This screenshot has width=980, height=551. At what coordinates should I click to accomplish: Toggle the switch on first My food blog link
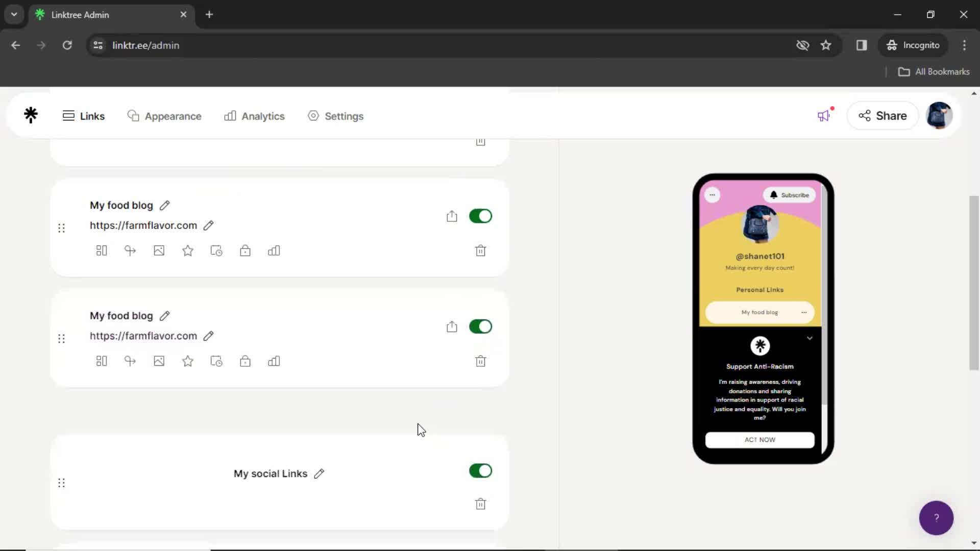tap(481, 216)
